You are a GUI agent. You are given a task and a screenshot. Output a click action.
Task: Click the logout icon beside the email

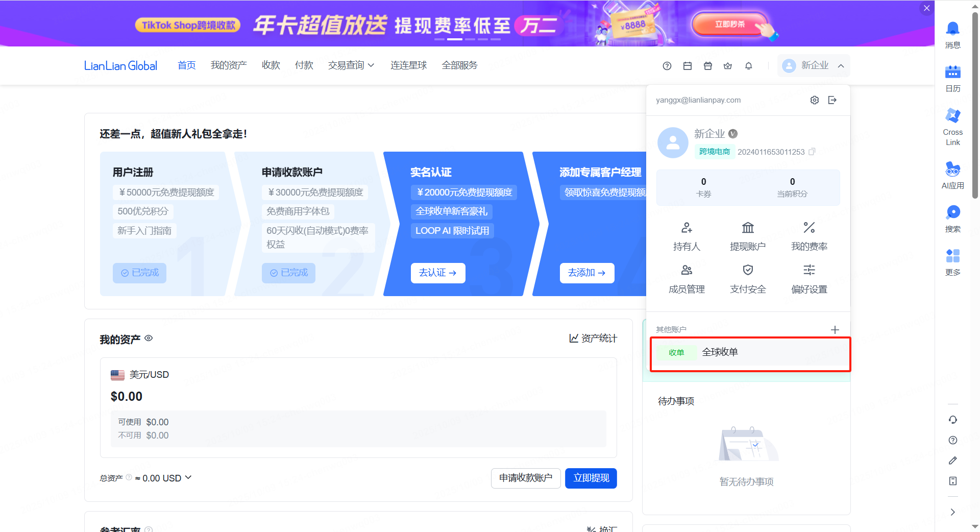pos(832,100)
